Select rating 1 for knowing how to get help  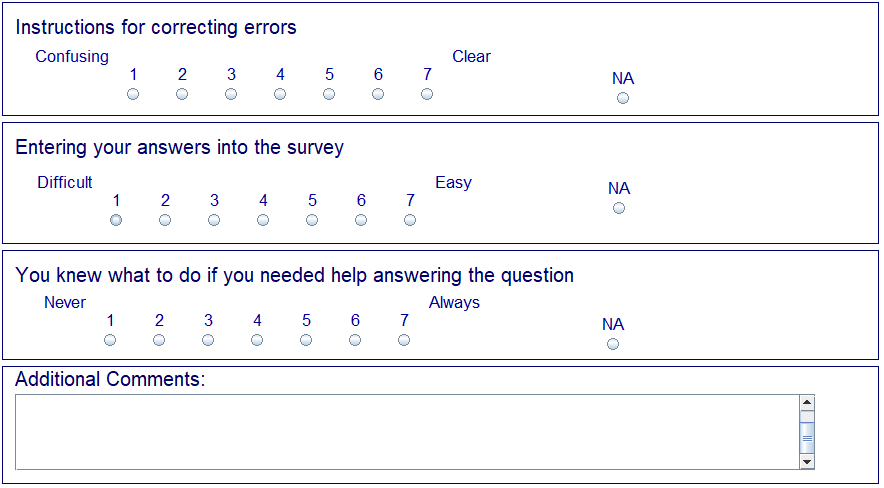tap(110, 340)
